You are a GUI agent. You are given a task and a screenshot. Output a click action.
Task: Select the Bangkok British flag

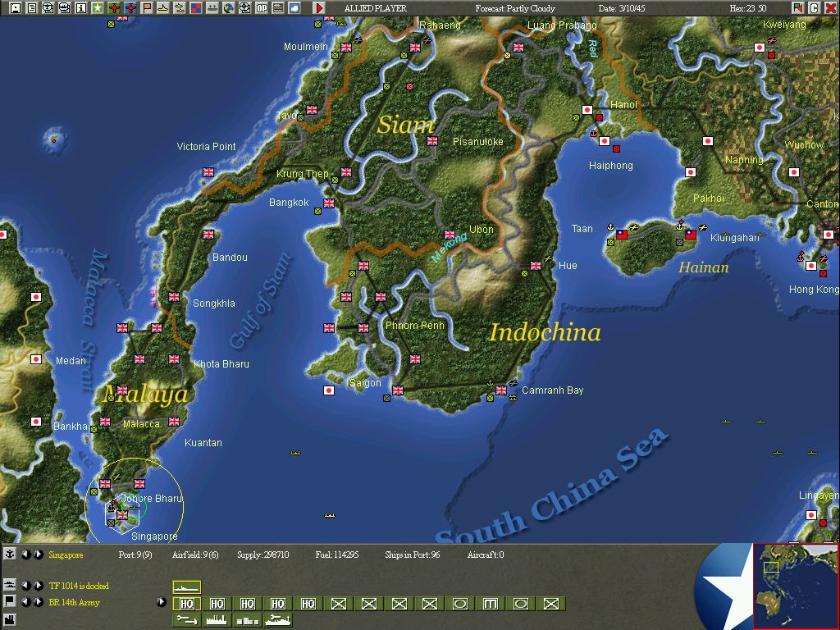[329, 203]
